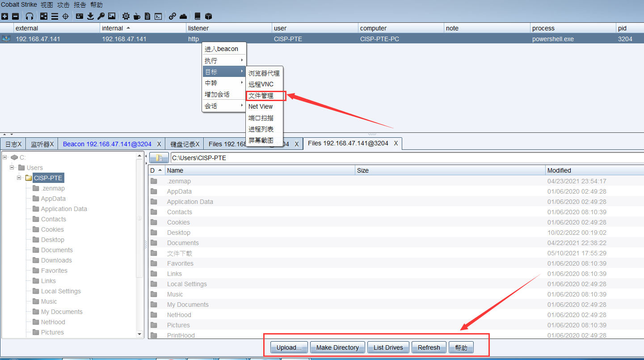Collapse the CISP-PTE node in the tree
Image resolution: width=644 pixels, height=360 pixels.
click(x=19, y=178)
